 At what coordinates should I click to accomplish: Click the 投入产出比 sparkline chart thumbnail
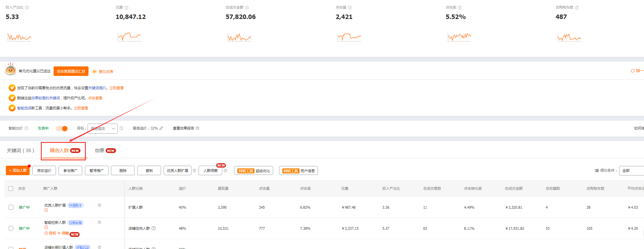(19, 37)
